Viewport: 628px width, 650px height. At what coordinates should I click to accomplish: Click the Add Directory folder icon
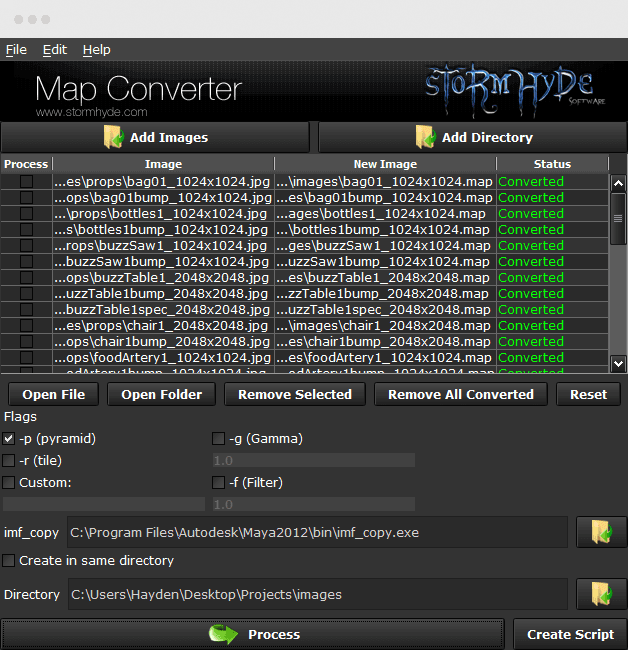pyautogui.click(x=426, y=137)
